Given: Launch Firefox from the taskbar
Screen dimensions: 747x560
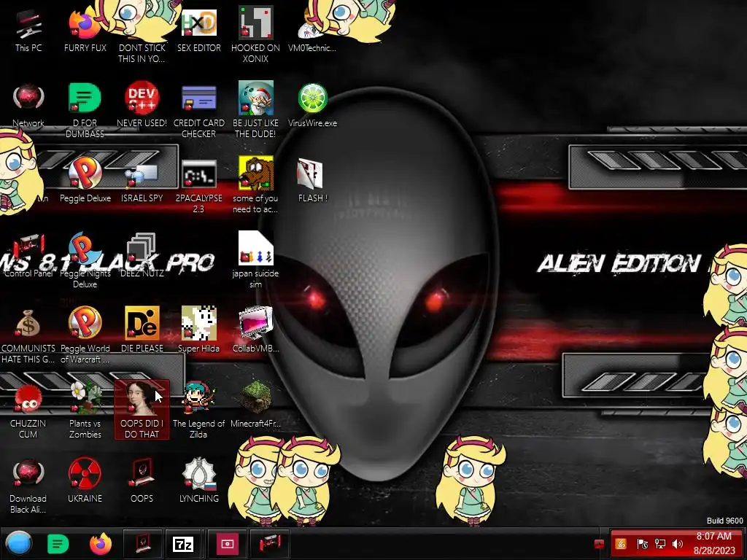Looking at the screenshot, I should click(x=101, y=544).
